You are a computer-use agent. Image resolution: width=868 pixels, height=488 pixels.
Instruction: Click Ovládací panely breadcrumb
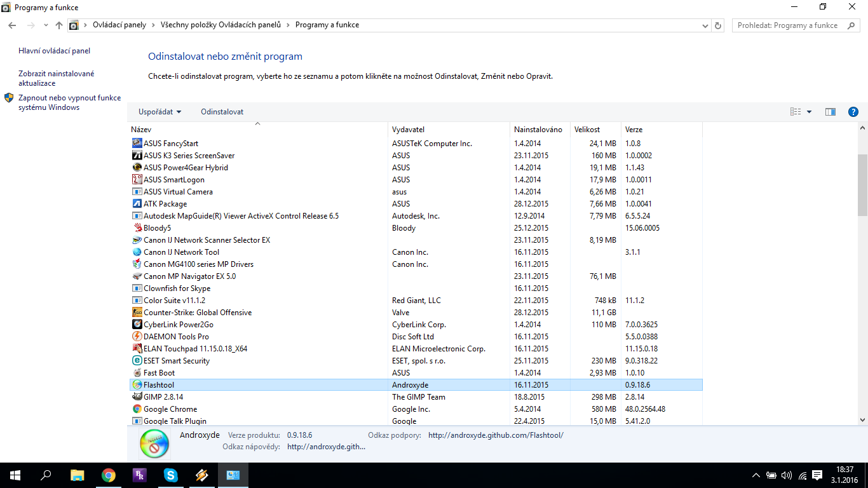click(119, 25)
